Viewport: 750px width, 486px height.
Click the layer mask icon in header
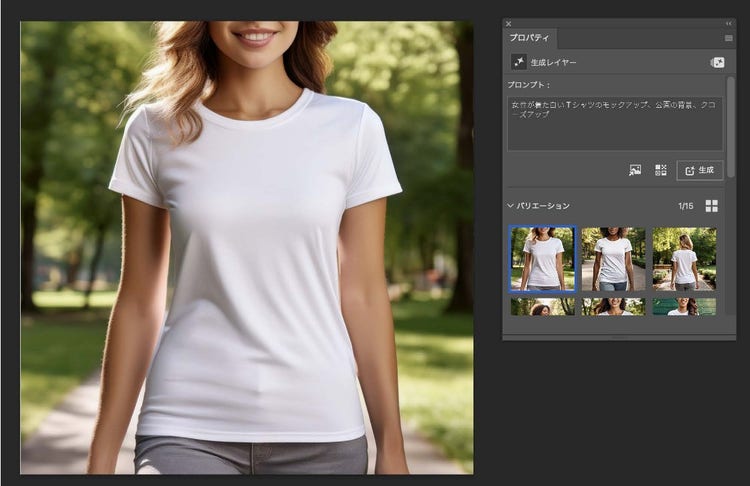tap(717, 62)
